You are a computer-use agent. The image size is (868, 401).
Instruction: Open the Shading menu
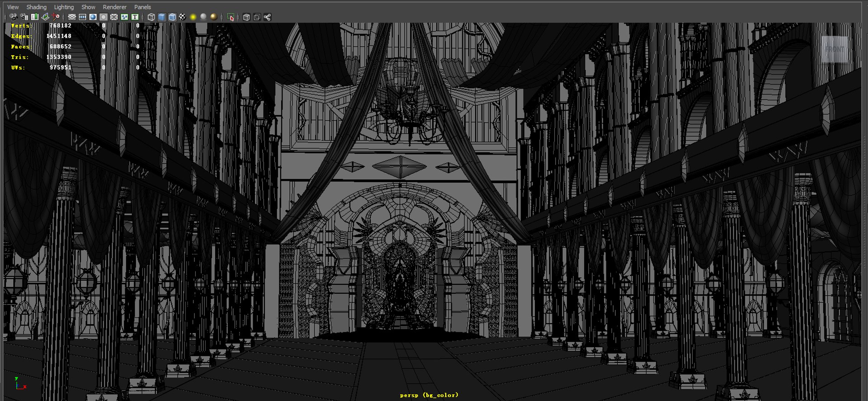36,7
